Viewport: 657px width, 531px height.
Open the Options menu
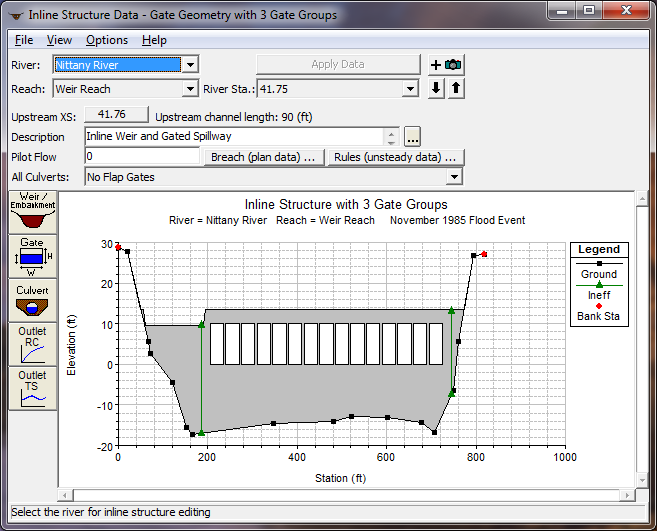(x=107, y=40)
